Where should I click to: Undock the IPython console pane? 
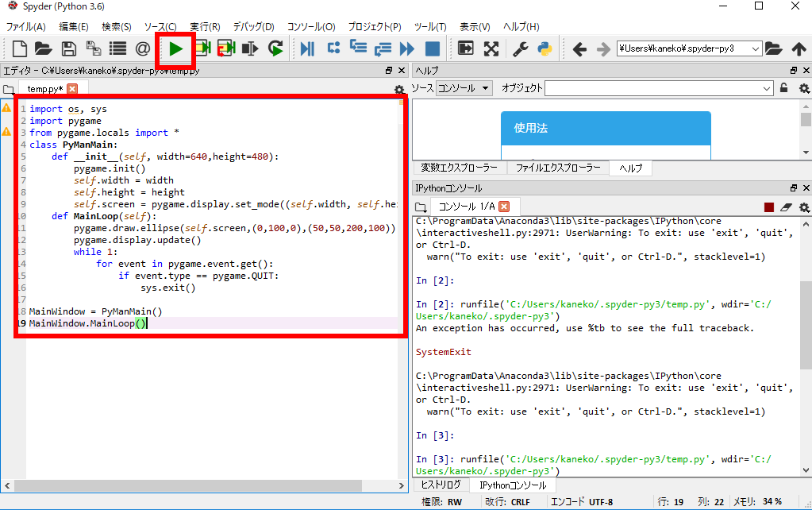pos(794,187)
